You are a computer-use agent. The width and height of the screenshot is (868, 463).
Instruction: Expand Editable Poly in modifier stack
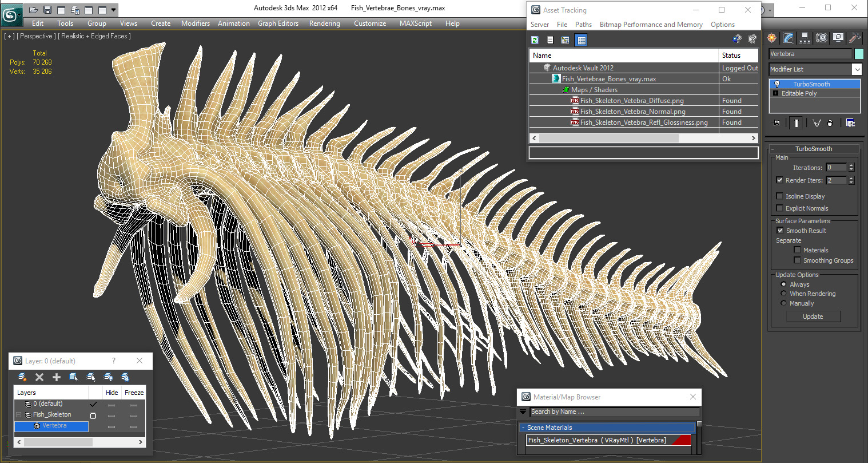[775, 93]
